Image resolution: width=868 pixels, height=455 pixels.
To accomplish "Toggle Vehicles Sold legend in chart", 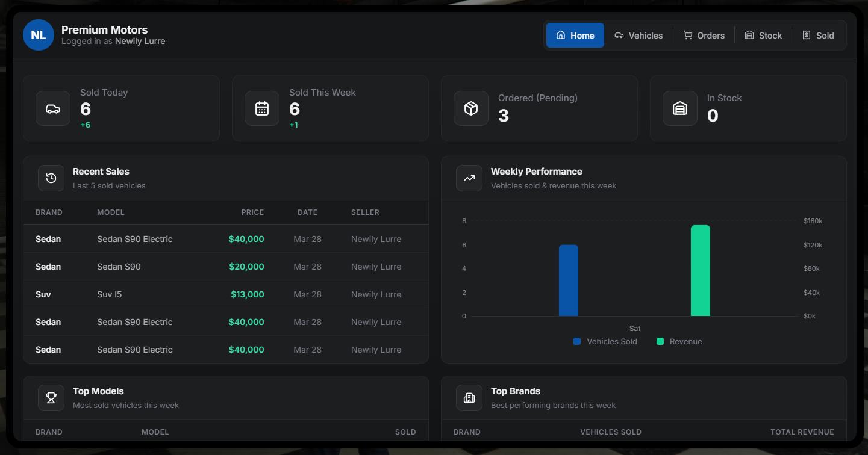I will pyautogui.click(x=605, y=341).
